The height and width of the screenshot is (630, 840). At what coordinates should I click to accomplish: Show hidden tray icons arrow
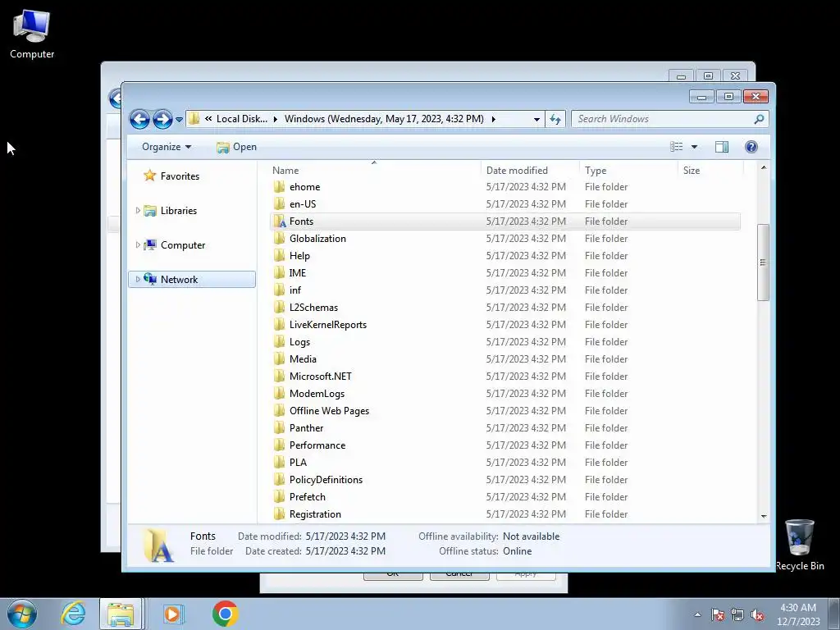[x=697, y=614]
